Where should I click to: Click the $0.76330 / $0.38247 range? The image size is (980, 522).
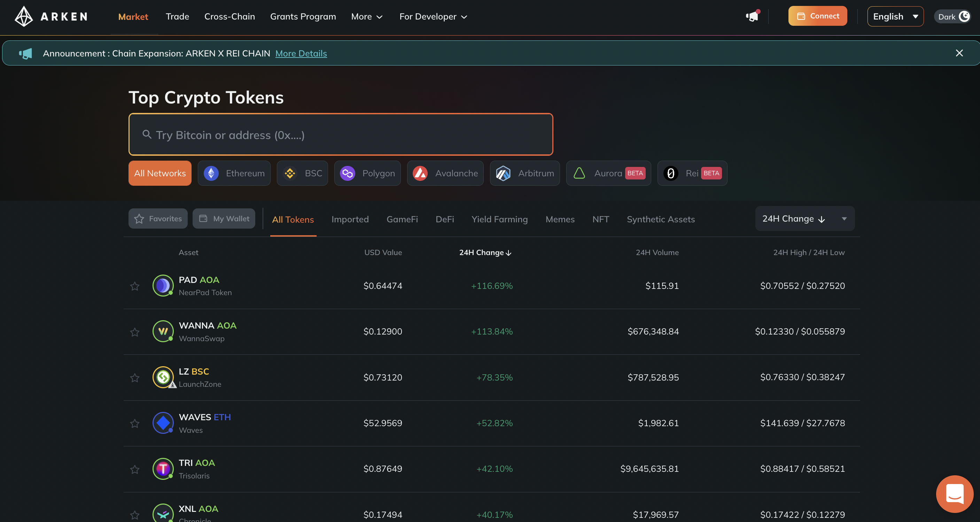[802, 377]
